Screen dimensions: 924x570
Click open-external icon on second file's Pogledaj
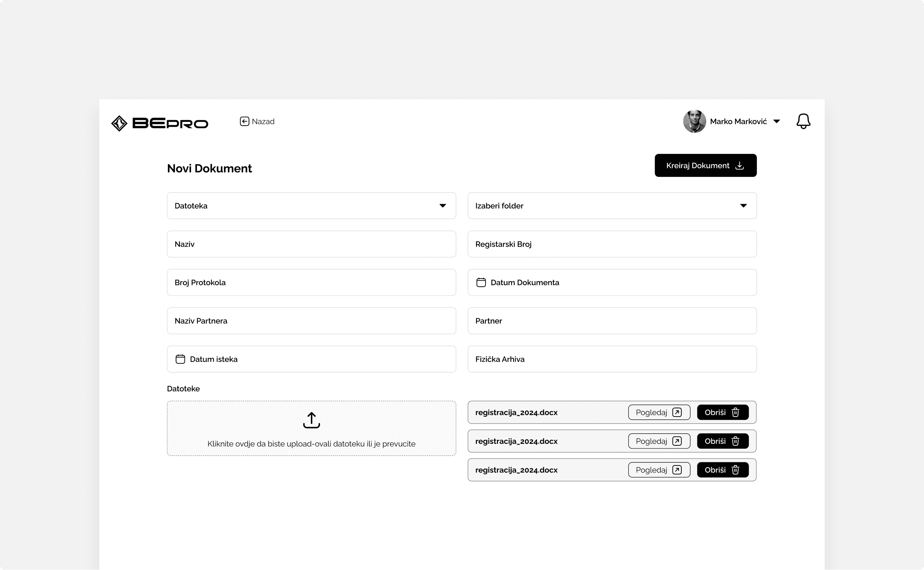(677, 441)
